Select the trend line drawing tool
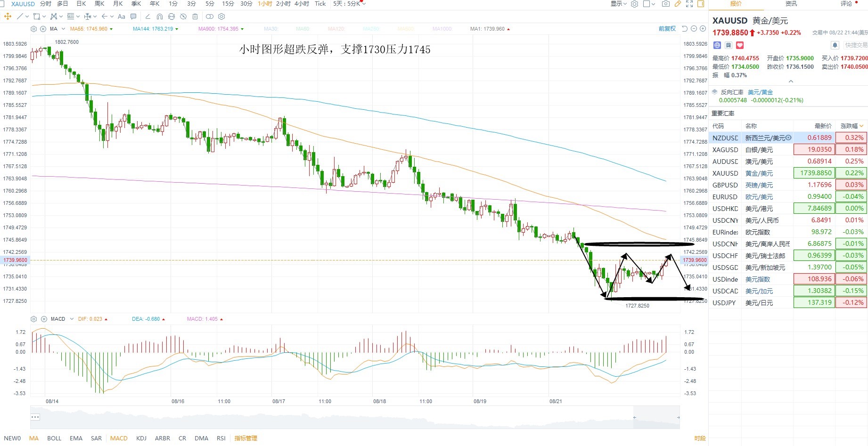This screenshot has height=446, width=868. pyautogui.click(x=20, y=16)
